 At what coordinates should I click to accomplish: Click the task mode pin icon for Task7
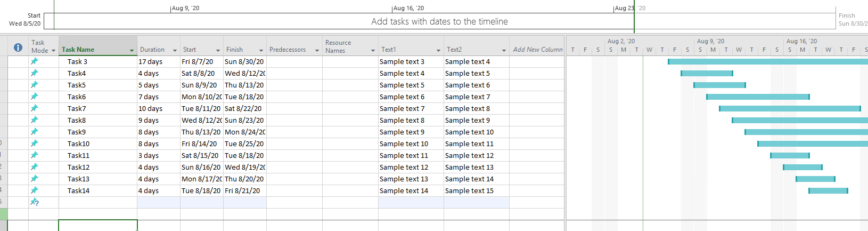coord(35,108)
